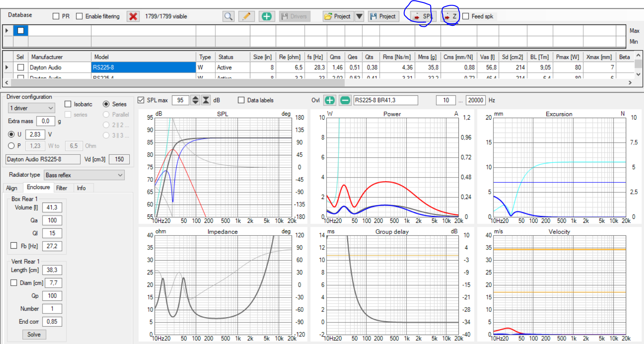The height and width of the screenshot is (344, 644).
Task: Click the green plus add driver icon
Action: (x=267, y=16)
